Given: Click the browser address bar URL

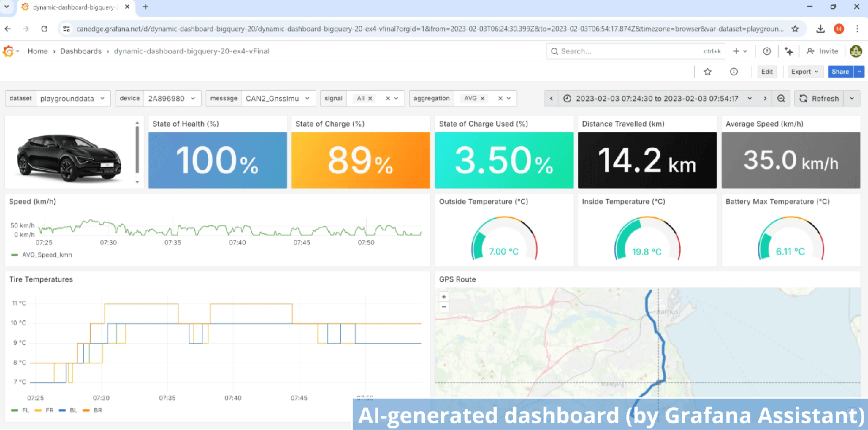Looking at the screenshot, I should (429, 29).
